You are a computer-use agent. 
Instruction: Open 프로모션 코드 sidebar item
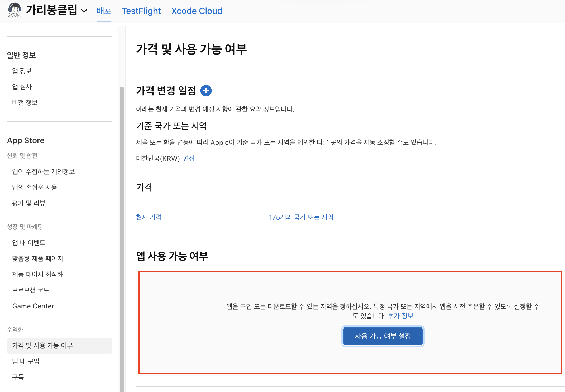[x=31, y=290]
